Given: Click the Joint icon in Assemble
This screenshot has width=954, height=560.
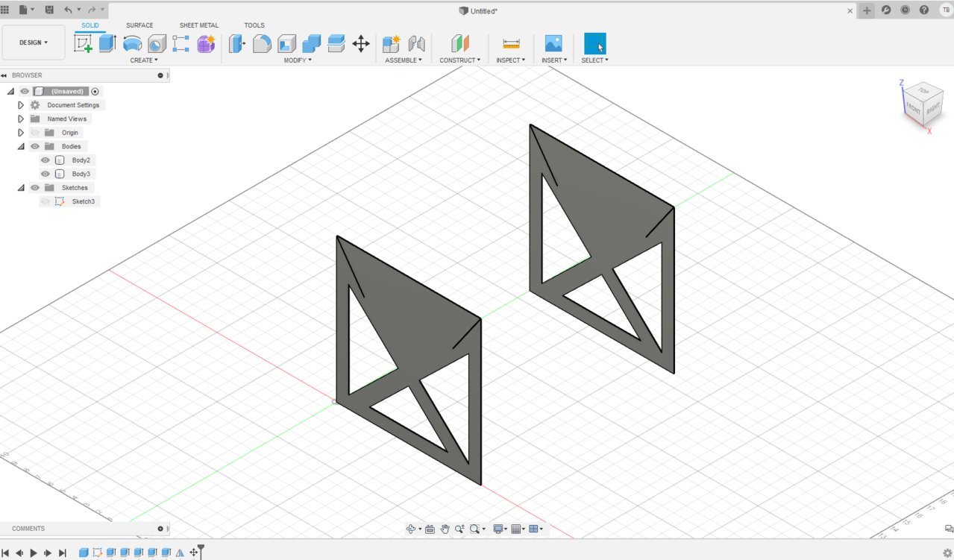Looking at the screenshot, I should (416, 43).
